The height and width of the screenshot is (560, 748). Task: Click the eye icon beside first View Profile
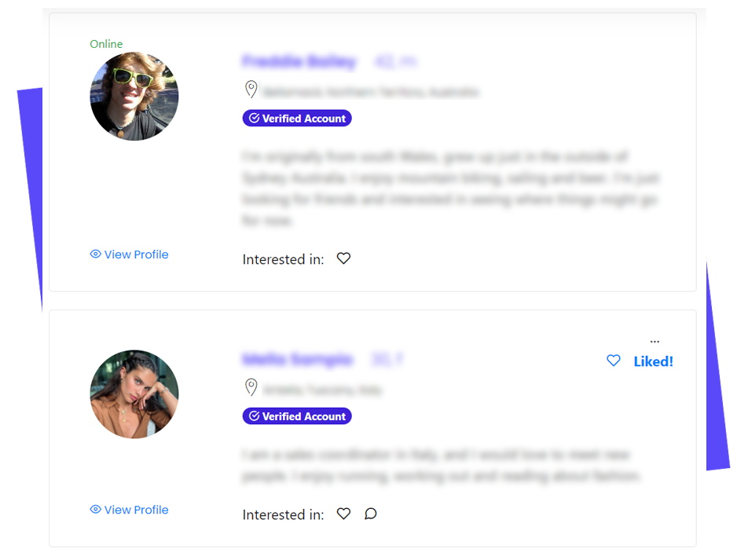click(x=95, y=254)
